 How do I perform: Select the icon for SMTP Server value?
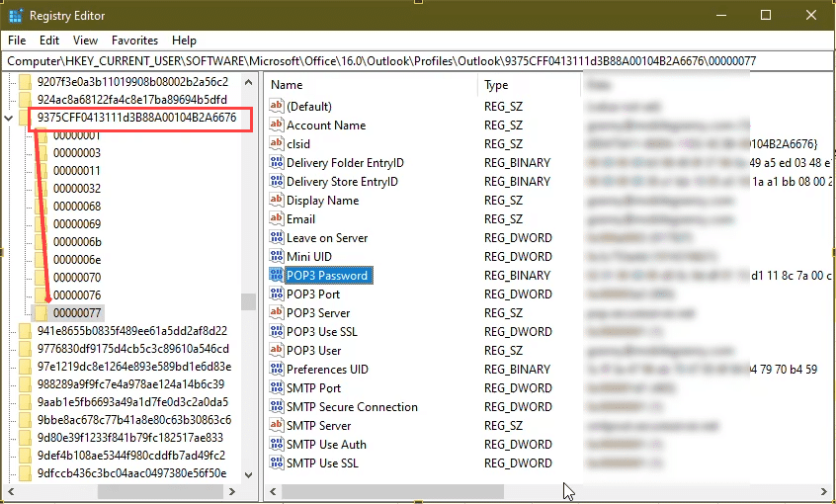(x=277, y=426)
